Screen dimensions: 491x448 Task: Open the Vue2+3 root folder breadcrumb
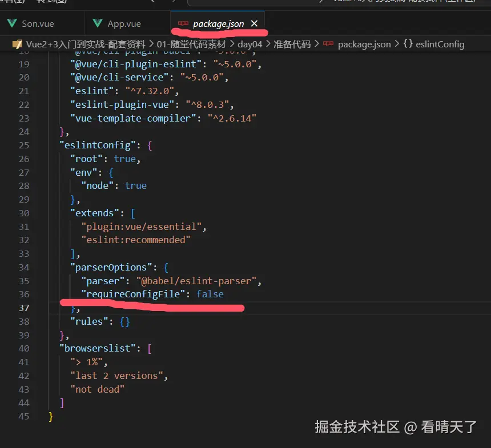tap(86, 44)
